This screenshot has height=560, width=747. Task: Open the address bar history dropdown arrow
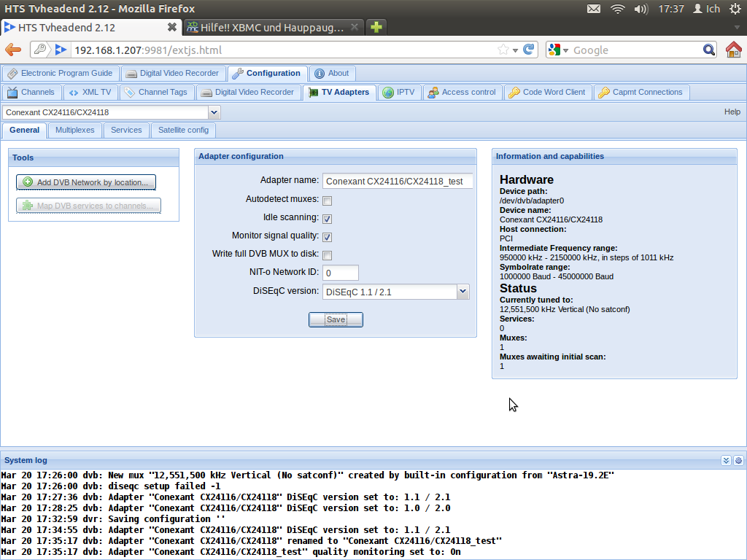click(516, 50)
